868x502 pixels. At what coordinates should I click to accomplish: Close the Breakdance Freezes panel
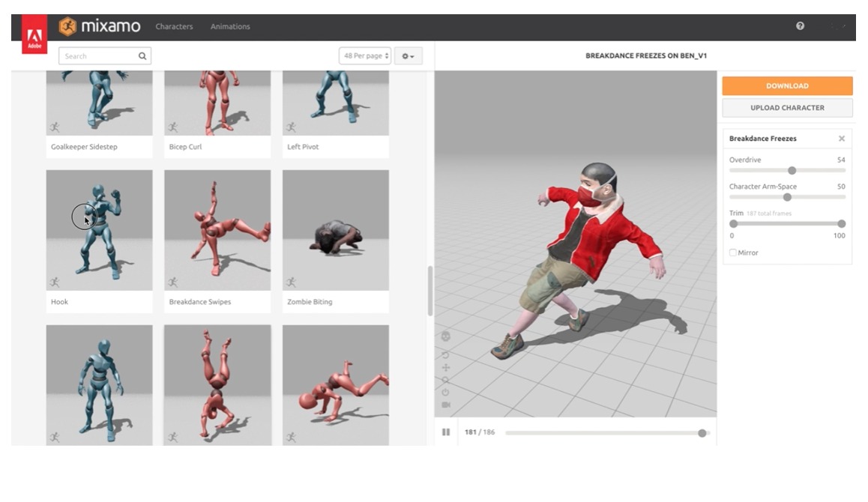[x=841, y=139]
